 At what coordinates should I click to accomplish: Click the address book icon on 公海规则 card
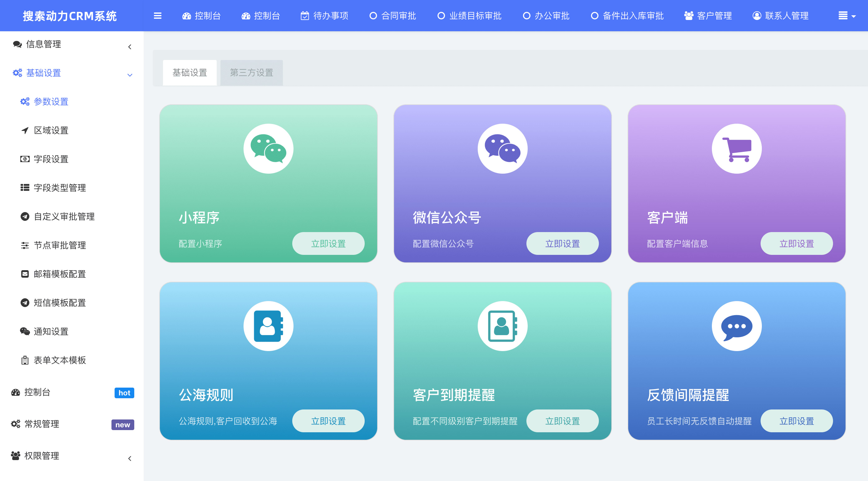pos(269,326)
